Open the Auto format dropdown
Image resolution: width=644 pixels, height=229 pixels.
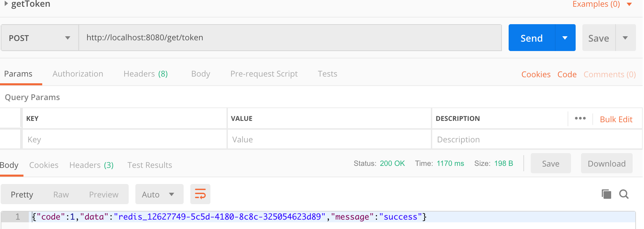(159, 194)
